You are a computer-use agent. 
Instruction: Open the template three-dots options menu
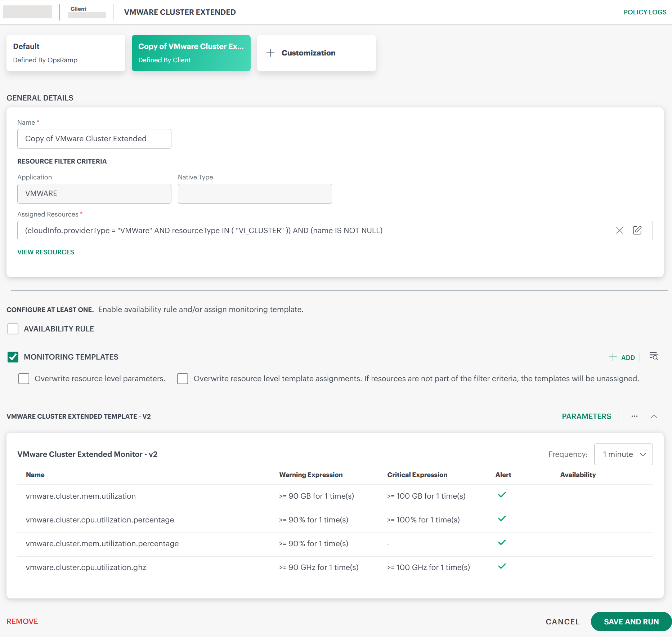click(x=634, y=416)
